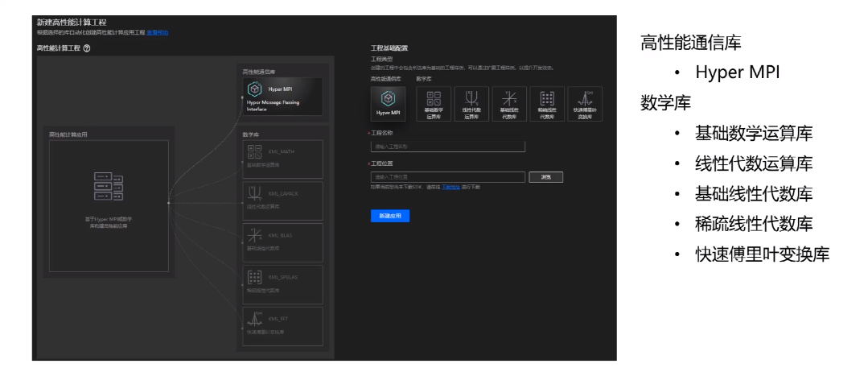Choose the 基础线性代数库 tile under 数学库
Image resolution: width=868 pixels, height=372 pixels.
coord(509,104)
